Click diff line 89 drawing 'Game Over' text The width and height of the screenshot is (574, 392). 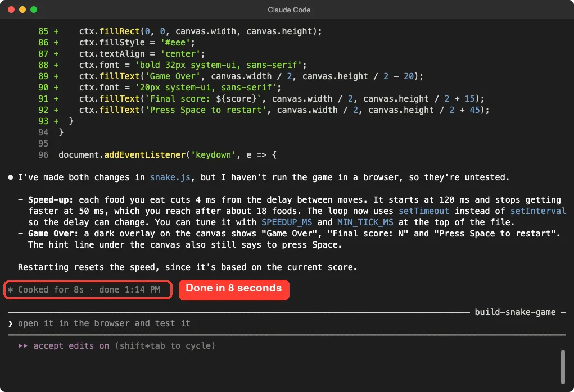coord(230,76)
